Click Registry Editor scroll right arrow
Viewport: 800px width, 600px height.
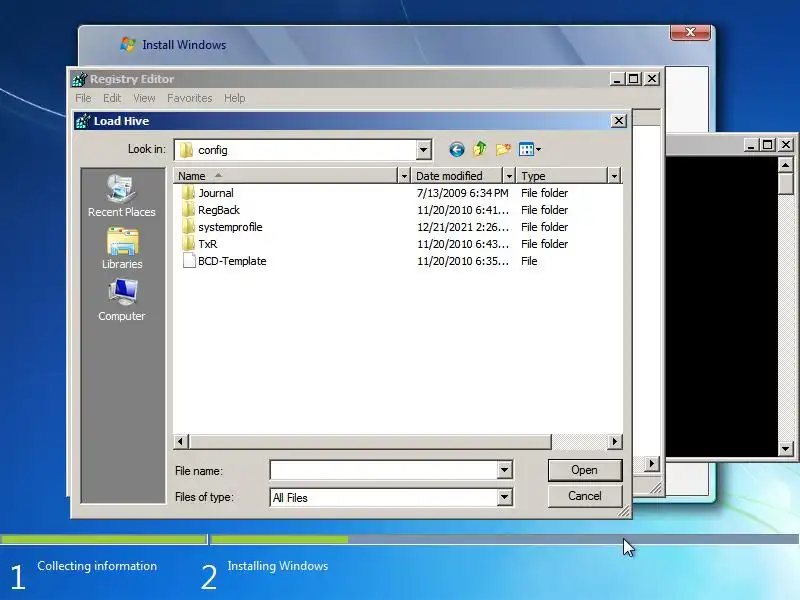(x=652, y=464)
